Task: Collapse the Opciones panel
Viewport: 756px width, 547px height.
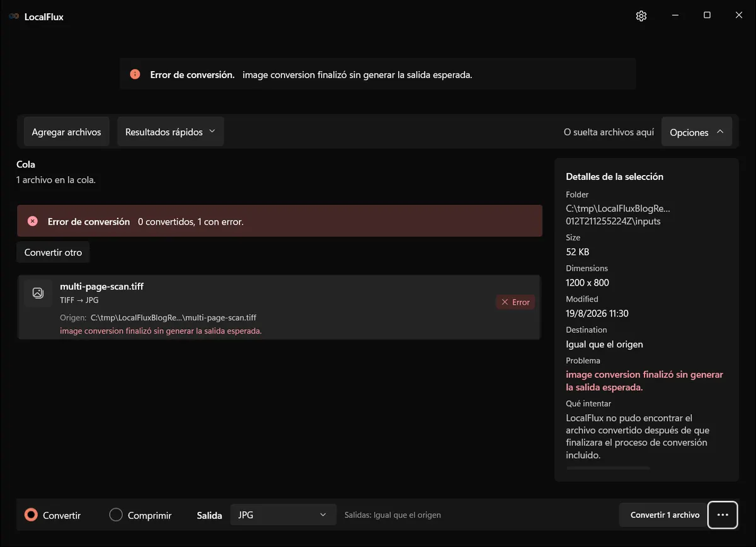Action: point(697,132)
